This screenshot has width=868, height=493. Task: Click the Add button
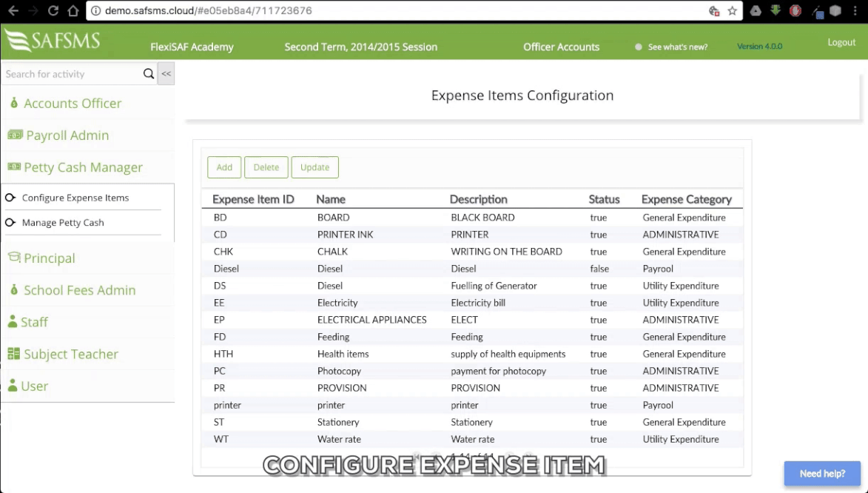click(x=224, y=167)
